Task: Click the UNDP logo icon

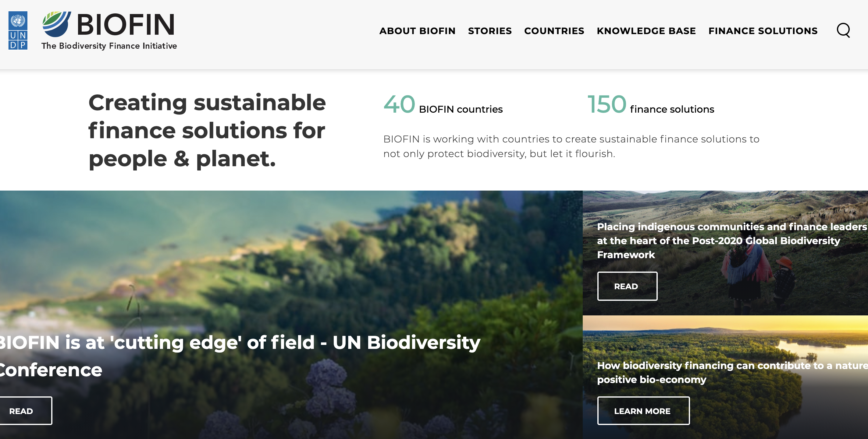Action: click(18, 30)
